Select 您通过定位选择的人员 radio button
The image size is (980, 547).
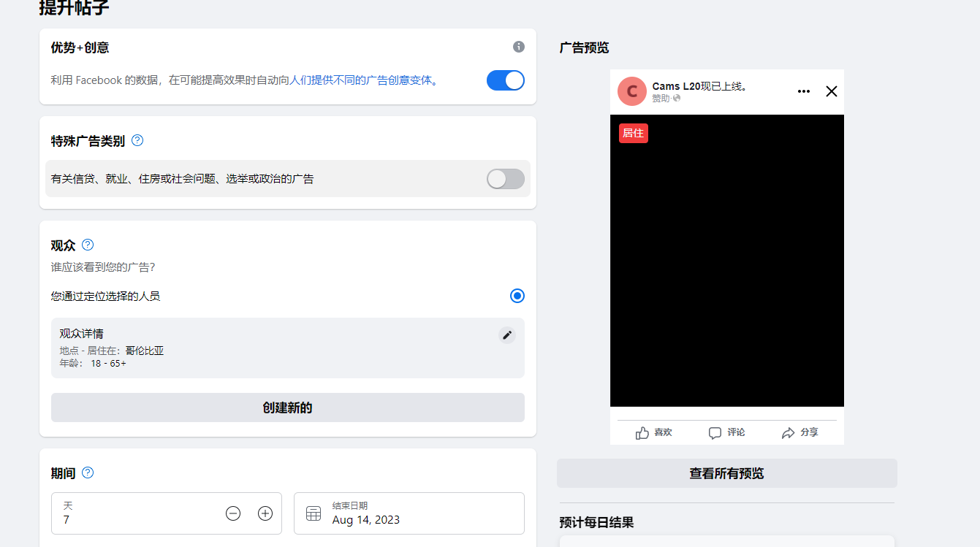(517, 296)
